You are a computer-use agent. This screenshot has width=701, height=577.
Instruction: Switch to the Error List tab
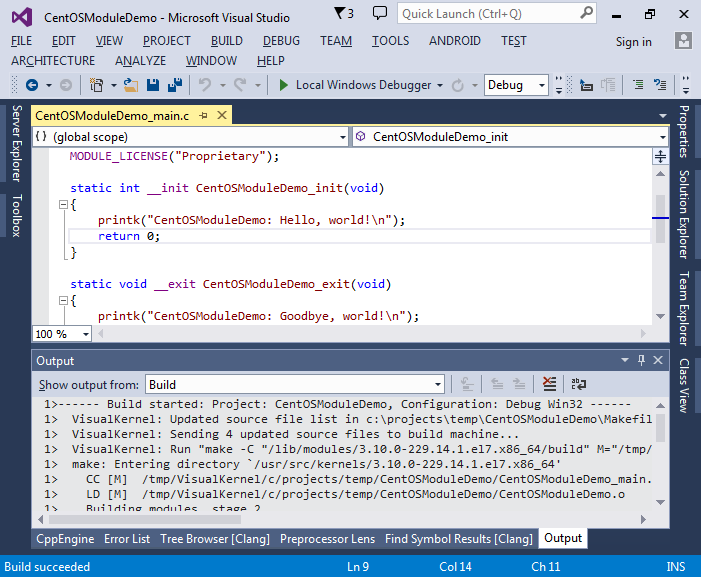click(127, 539)
